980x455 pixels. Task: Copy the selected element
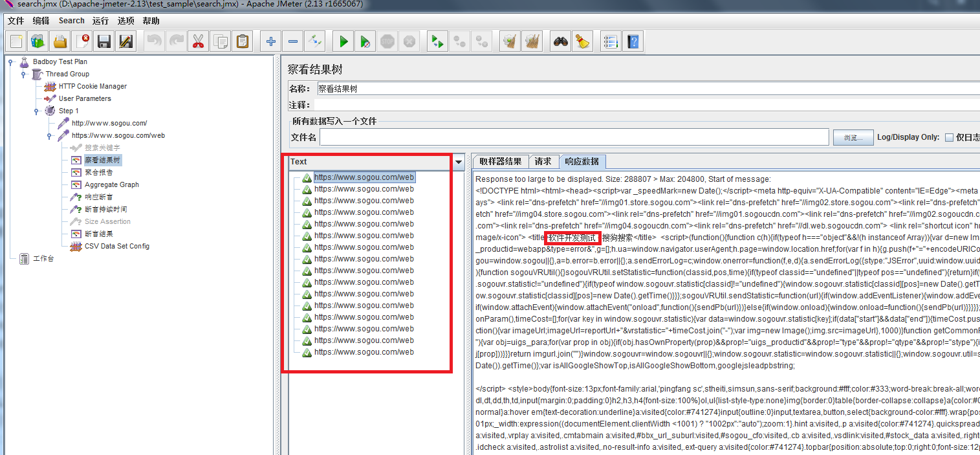[x=220, y=42]
